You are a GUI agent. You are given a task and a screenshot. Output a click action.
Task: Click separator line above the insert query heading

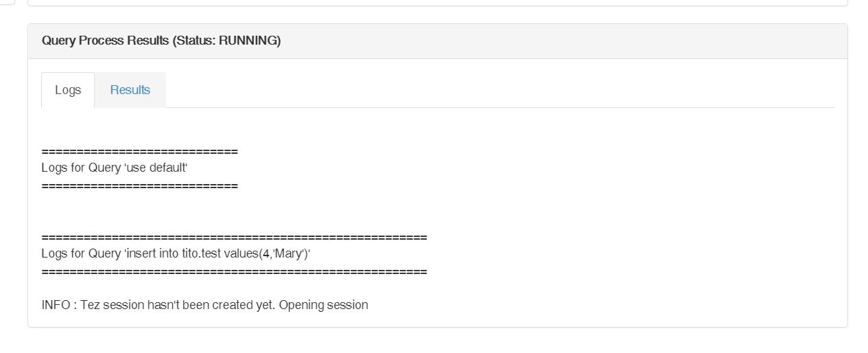(234, 238)
